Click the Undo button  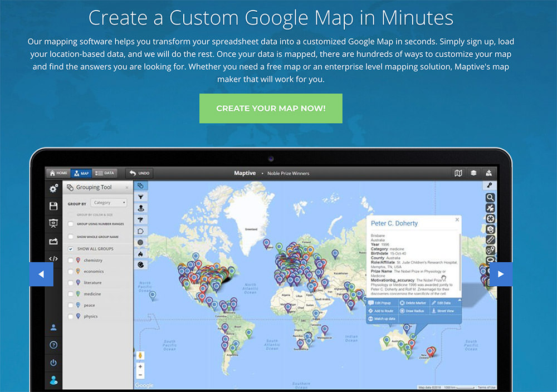(x=139, y=173)
